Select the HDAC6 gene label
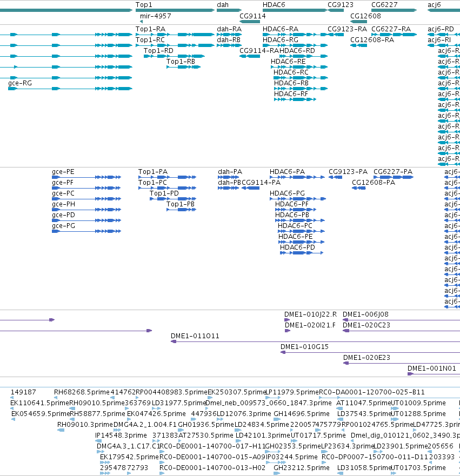 pyautogui.click(x=274, y=5)
